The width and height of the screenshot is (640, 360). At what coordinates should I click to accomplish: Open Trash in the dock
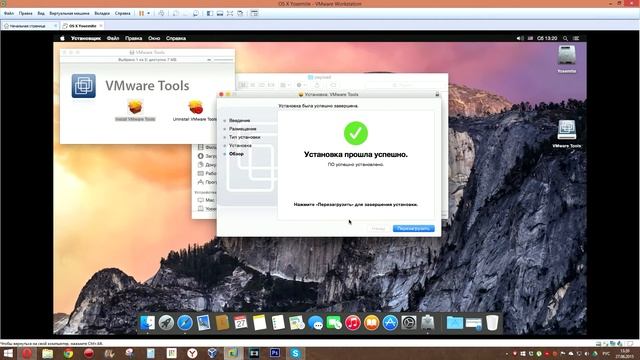pos(492,323)
